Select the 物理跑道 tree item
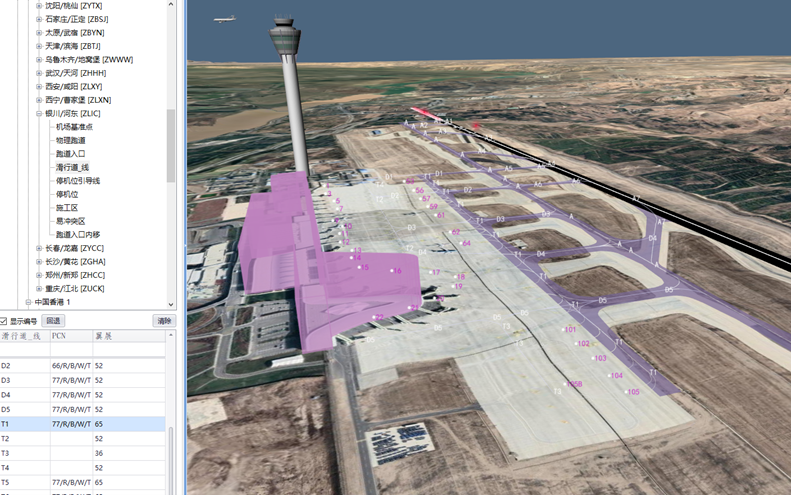Screen dimensions: 791x495 click(70, 140)
